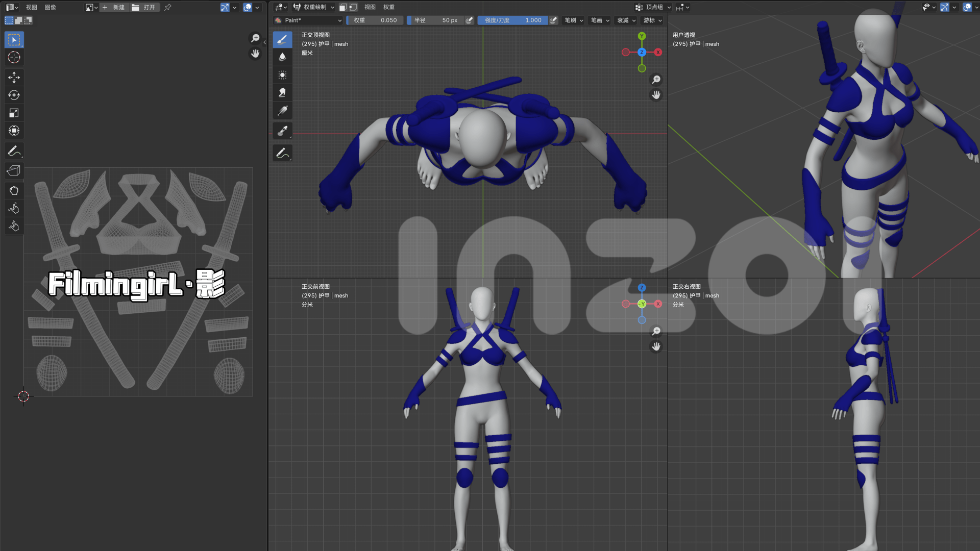This screenshot has height=551, width=980.
Task: Select the Move tool in the image editor toolbar
Action: tap(14, 77)
